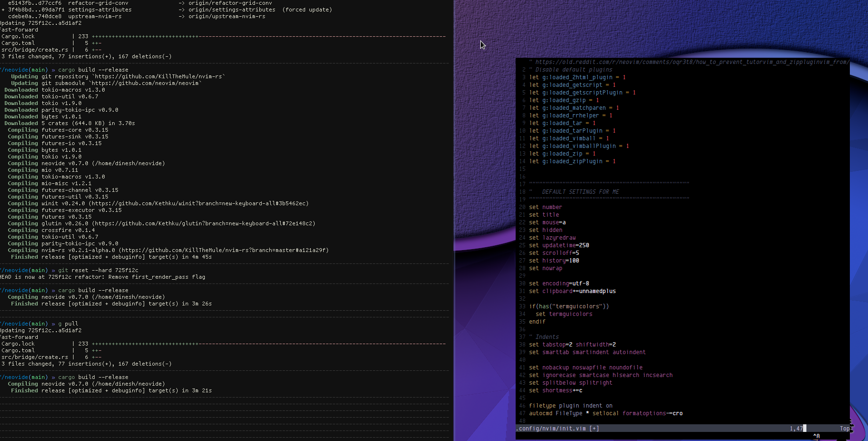
Task: Click the 'endif' line in init.vim
Action: point(537,322)
